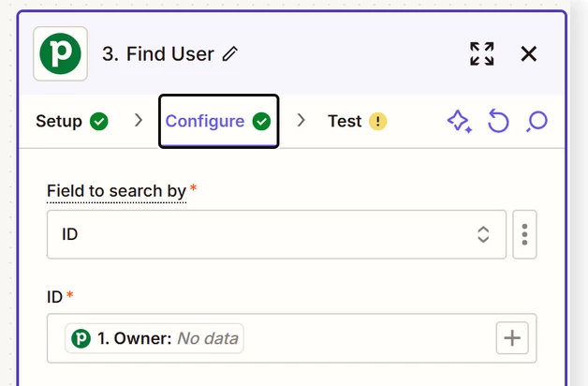The width and height of the screenshot is (588, 386).
Task: Click plus button in ID field
Action: [512, 338]
